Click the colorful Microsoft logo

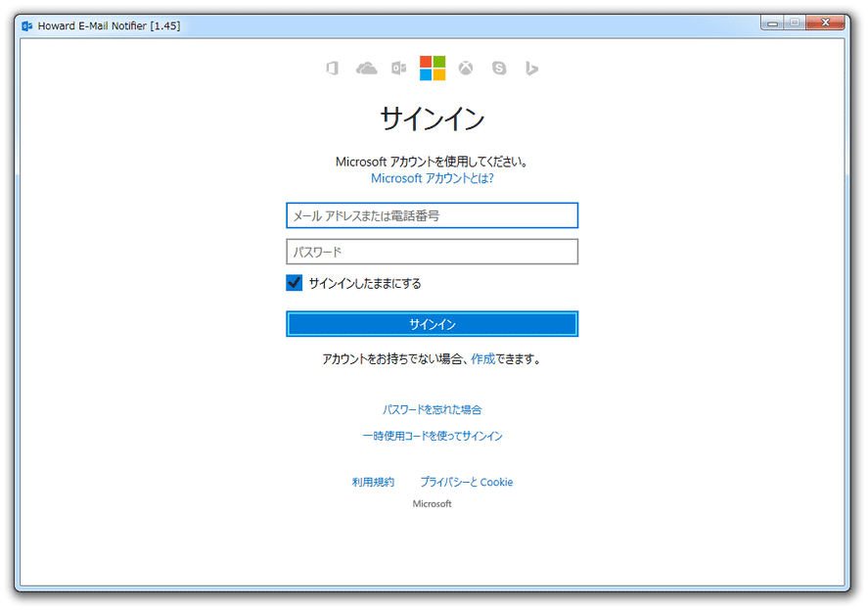tap(433, 69)
